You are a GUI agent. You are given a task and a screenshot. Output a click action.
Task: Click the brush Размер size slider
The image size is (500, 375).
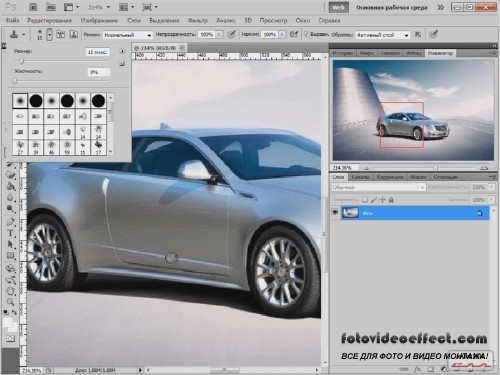62,61
